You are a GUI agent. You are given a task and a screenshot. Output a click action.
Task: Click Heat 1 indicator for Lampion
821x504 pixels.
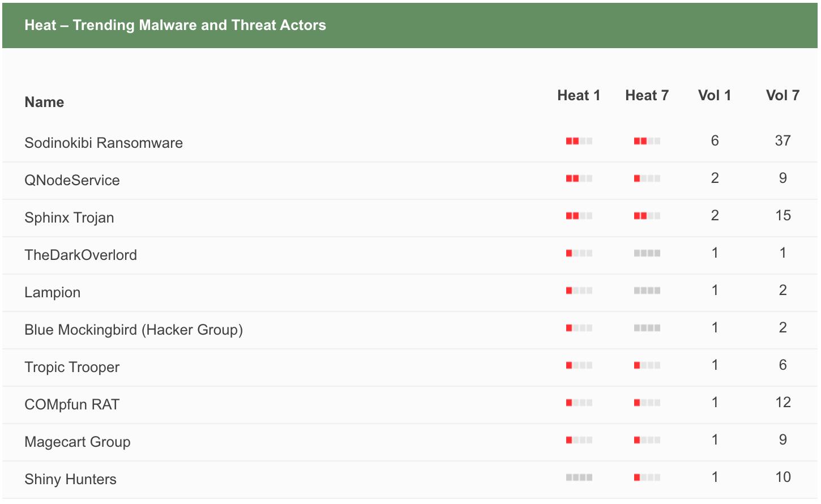coord(579,291)
